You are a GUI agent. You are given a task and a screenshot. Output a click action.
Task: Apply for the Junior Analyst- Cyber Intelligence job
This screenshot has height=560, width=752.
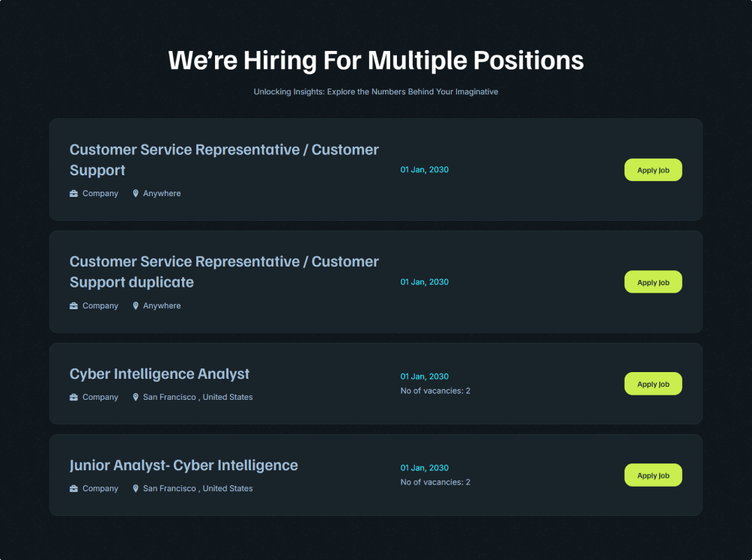coord(652,475)
